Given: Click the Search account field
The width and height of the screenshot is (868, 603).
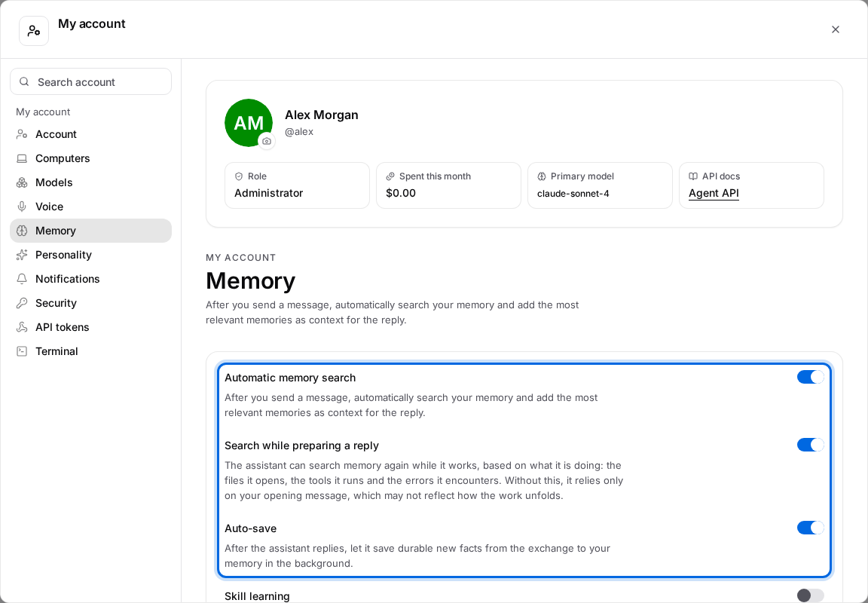Looking at the screenshot, I should 90,81.
